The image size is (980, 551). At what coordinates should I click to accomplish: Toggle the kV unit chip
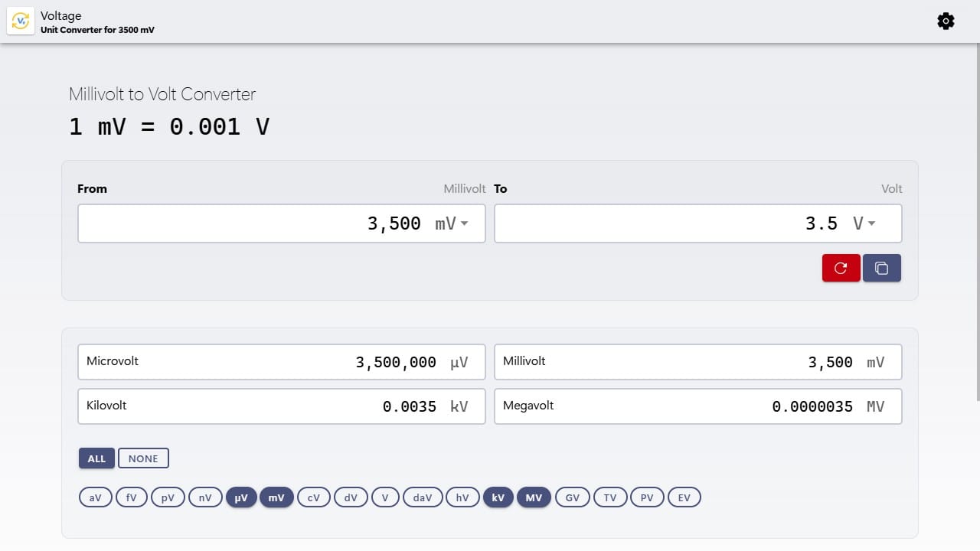[x=498, y=497]
